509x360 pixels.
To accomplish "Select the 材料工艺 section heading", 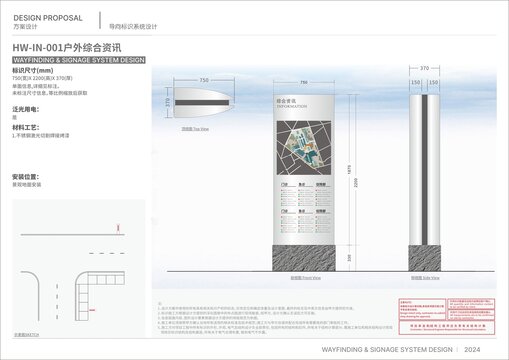I will (x=26, y=127).
